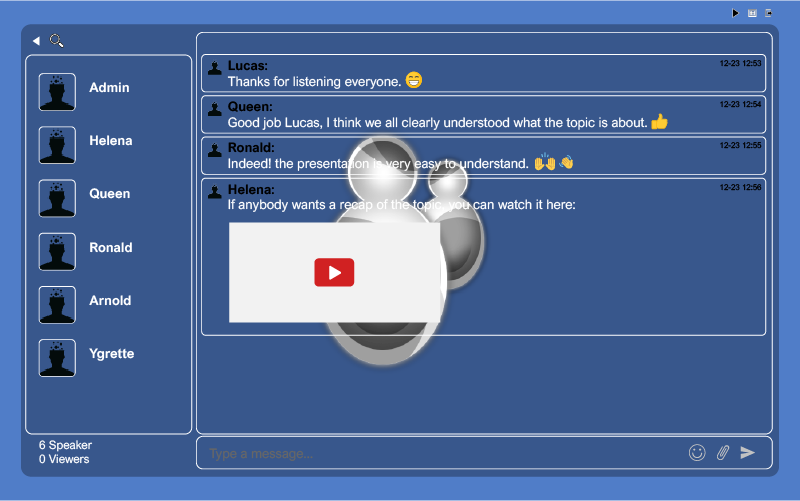Image resolution: width=800 pixels, height=501 pixels.
Task: Click the play icon in top right
Action: tap(735, 13)
